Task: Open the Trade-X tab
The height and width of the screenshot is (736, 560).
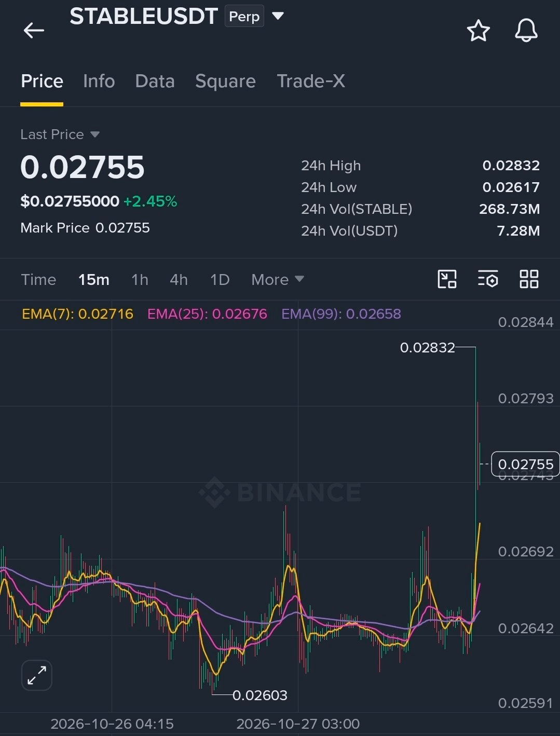Action: 310,81
